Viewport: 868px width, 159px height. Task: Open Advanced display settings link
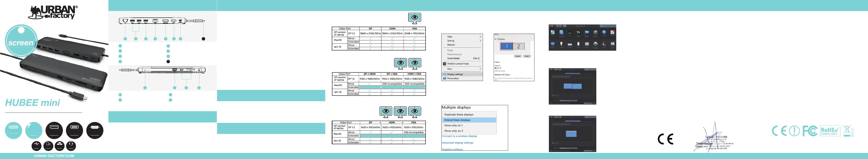pos(458,143)
